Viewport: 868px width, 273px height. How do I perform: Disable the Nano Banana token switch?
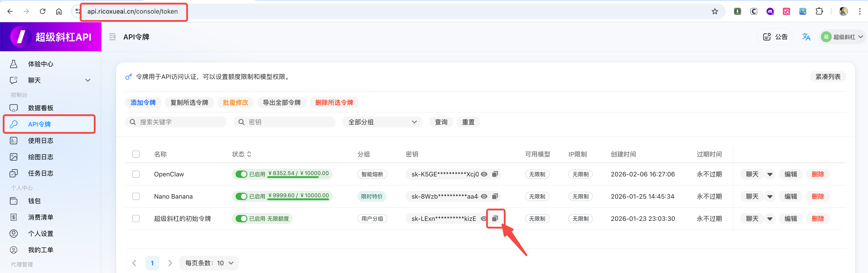tap(241, 196)
